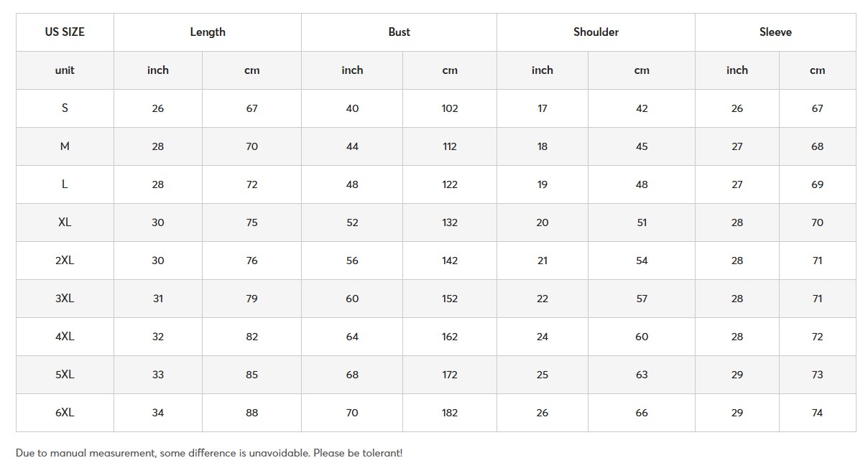868x463 pixels.
Task: Click the unit row label cell
Action: [x=65, y=70]
